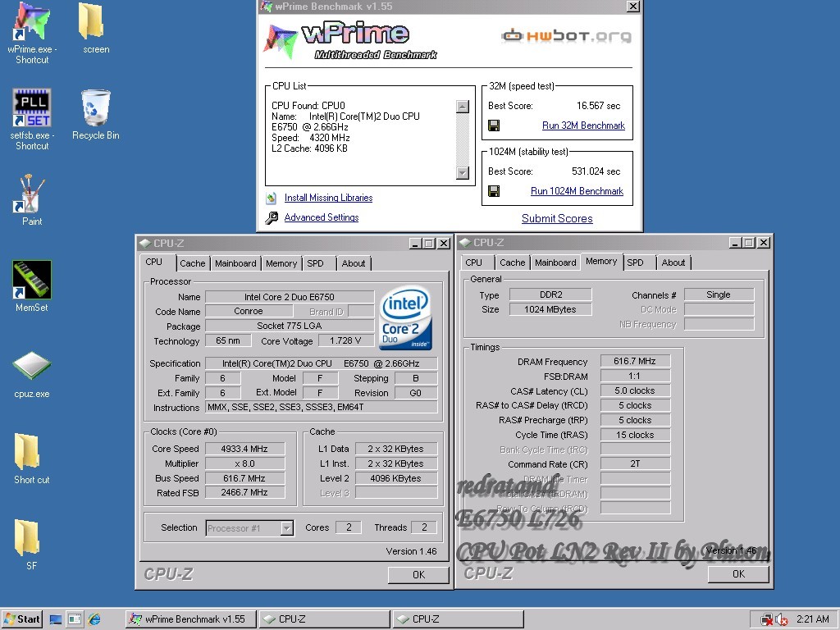This screenshot has width=840, height=630.
Task: Click the Submit Scores link
Action: (557, 218)
